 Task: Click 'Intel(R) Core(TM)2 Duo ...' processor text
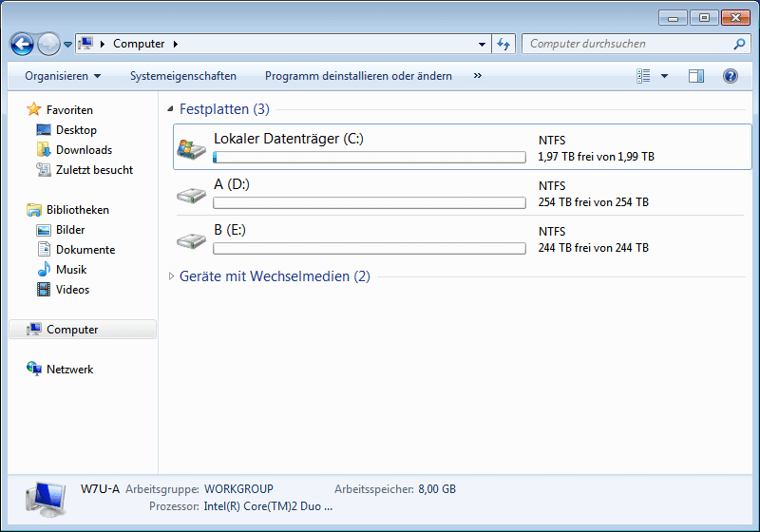[x=268, y=506]
